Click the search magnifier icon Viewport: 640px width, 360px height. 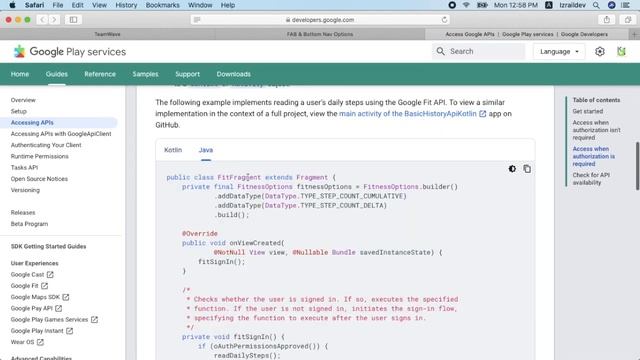point(440,51)
